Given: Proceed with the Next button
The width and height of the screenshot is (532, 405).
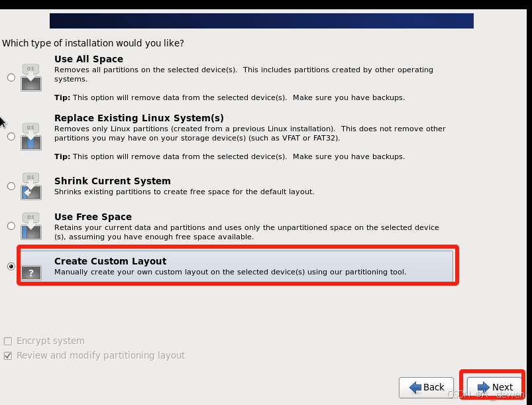Looking at the screenshot, I should point(495,387).
